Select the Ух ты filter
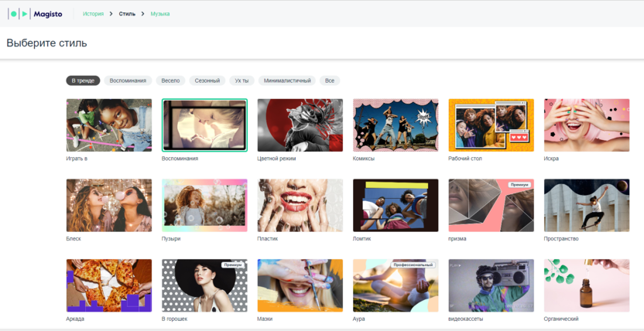 click(x=242, y=80)
